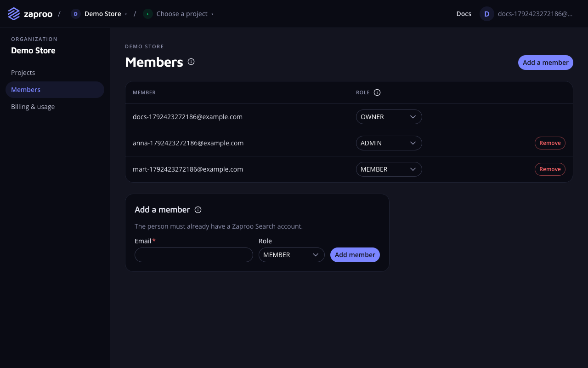Click docs-1792423272186@example.com member cell
Viewport: 588px width, 368px height.
click(x=187, y=117)
